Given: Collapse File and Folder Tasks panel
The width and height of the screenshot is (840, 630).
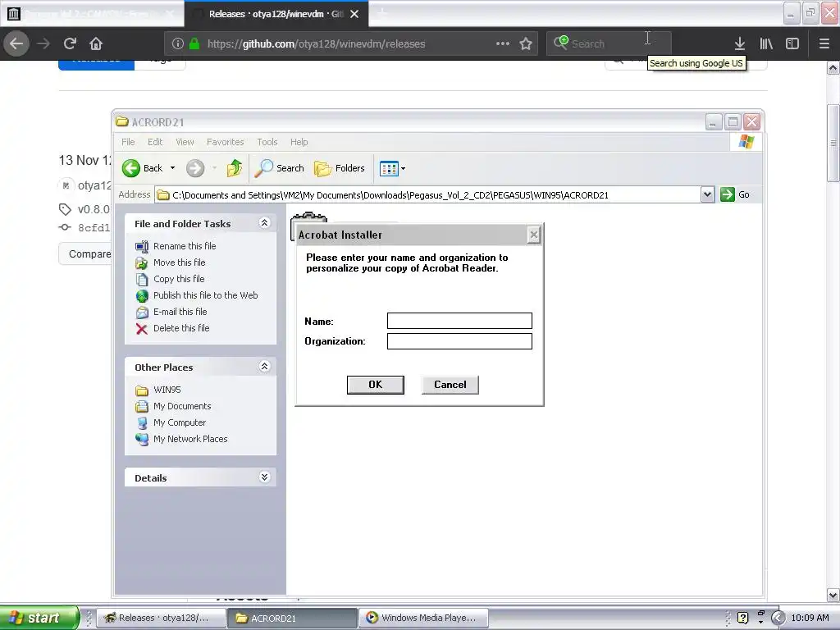Looking at the screenshot, I should (264, 223).
